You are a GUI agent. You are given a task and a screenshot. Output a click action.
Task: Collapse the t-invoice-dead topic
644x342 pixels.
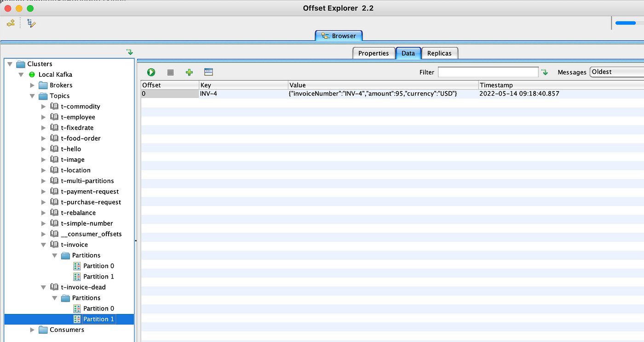click(44, 287)
